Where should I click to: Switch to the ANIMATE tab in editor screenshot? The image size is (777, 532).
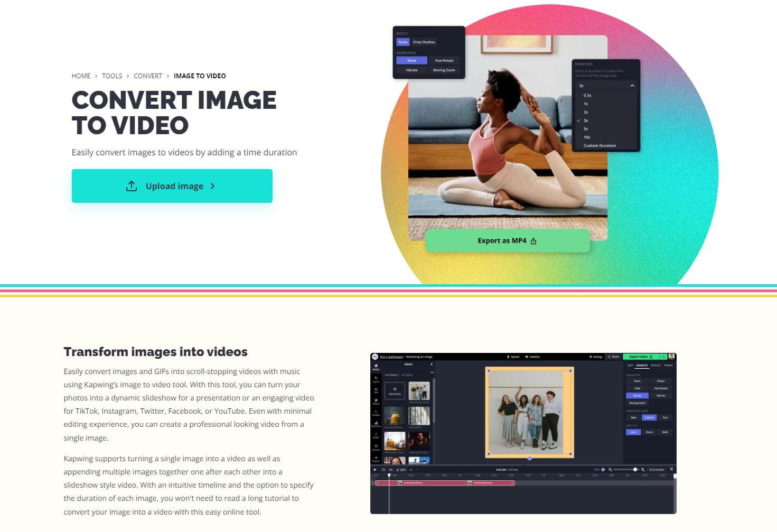click(642, 366)
